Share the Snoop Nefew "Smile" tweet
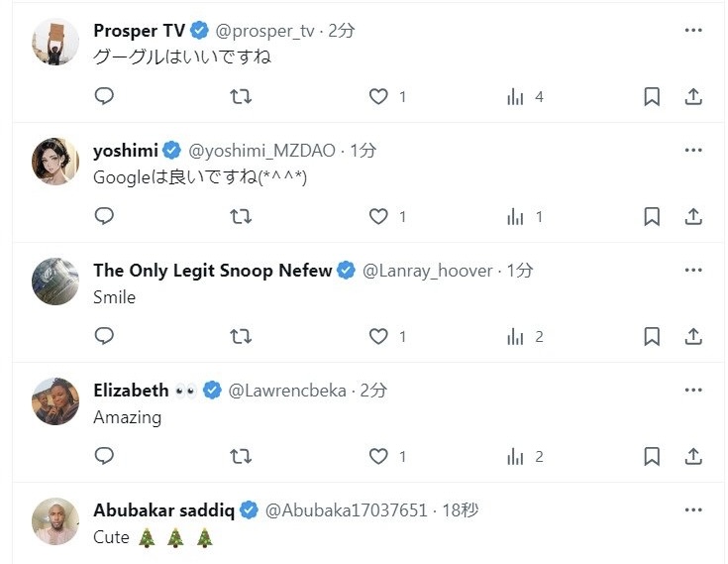 point(693,336)
